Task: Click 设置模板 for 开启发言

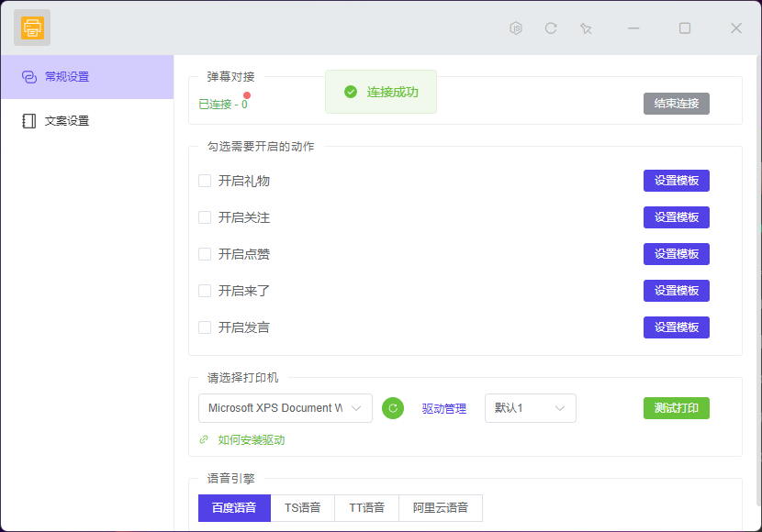Action: point(676,327)
